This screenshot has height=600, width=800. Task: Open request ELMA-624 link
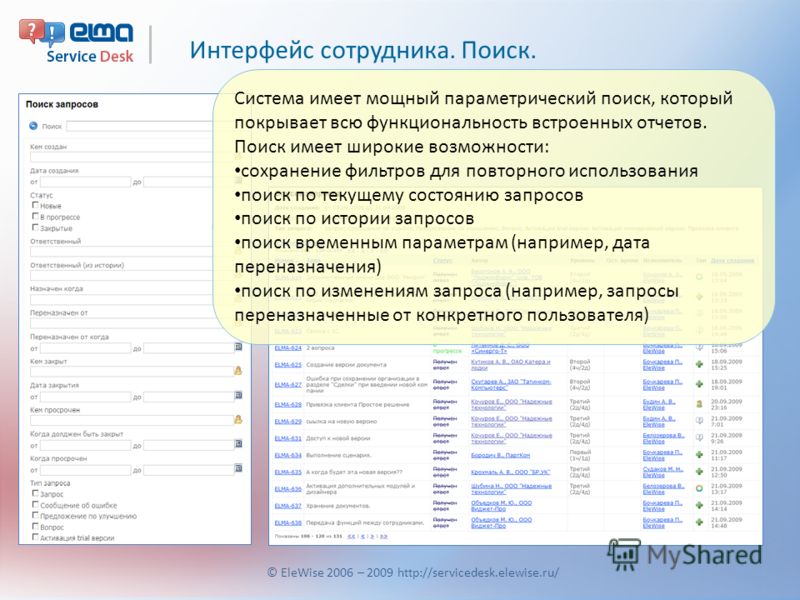click(288, 348)
